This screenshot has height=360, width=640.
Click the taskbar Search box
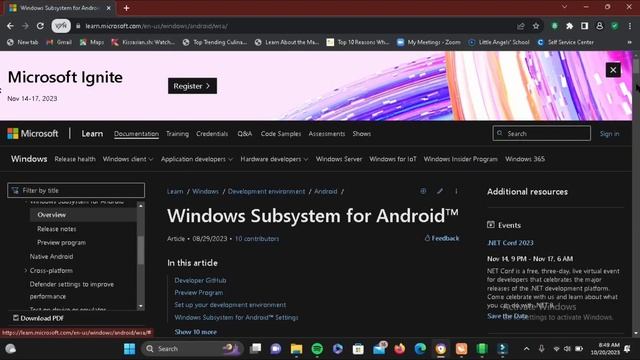click(192, 349)
